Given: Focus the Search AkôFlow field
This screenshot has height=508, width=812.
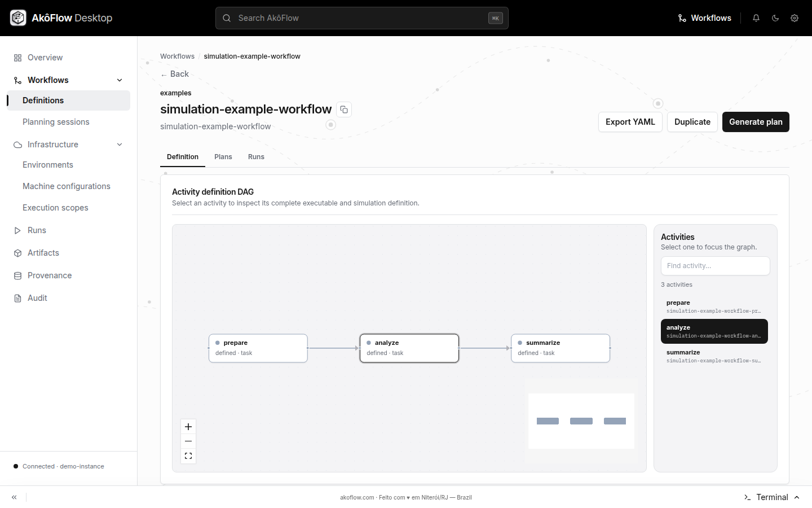Looking at the screenshot, I should (362, 18).
